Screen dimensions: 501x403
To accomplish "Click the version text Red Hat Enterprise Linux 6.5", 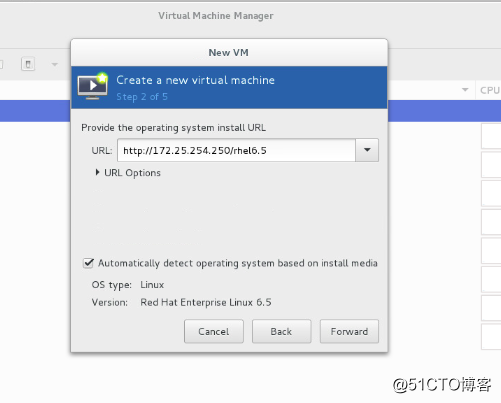I will pos(206,302).
